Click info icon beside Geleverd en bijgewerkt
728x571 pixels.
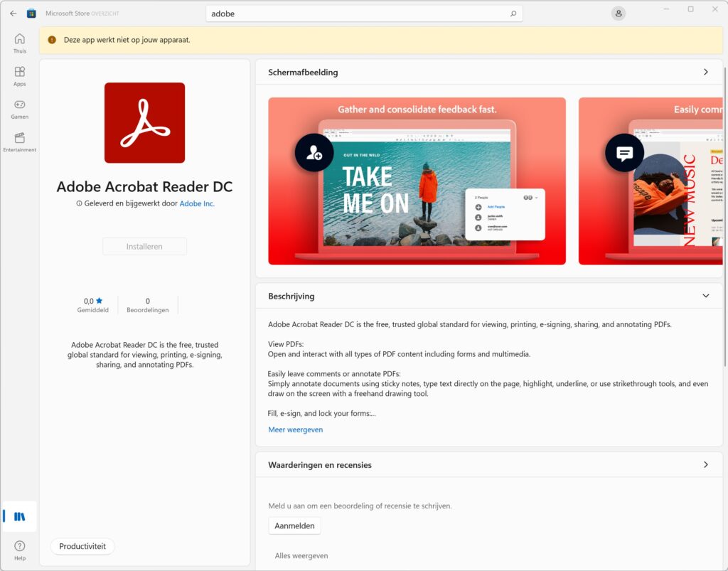pos(79,203)
